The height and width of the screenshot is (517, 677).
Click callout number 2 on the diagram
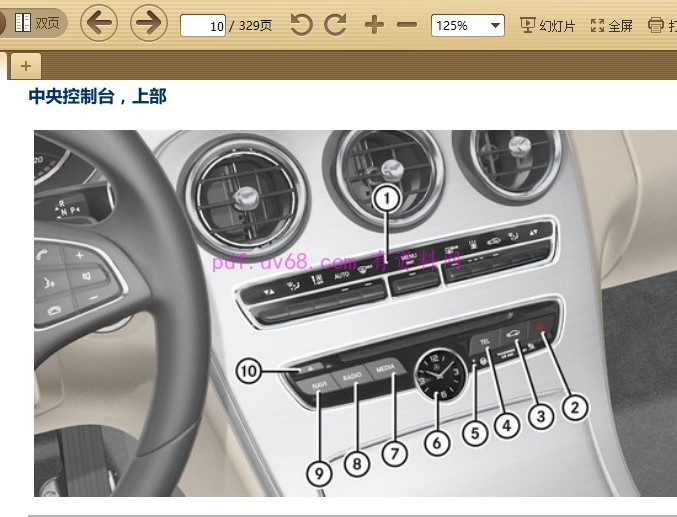[x=573, y=406]
